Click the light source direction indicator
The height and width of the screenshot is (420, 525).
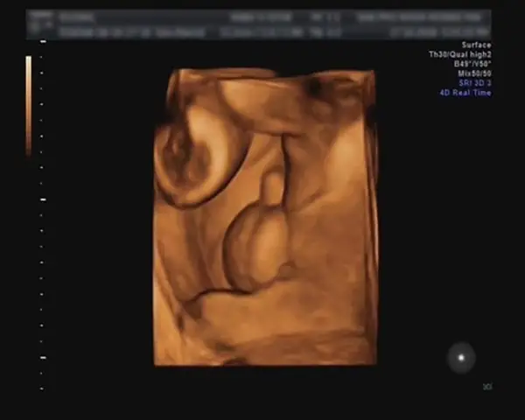click(461, 358)
